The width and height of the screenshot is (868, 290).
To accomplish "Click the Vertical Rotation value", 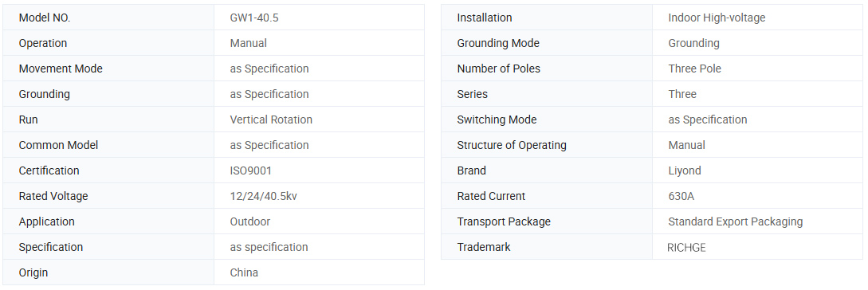I will pyautogui.click(x=271, y=120).
